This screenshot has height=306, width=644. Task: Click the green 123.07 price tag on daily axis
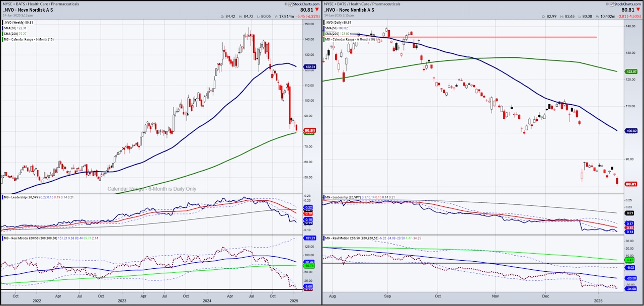click(x=631, y=72)
